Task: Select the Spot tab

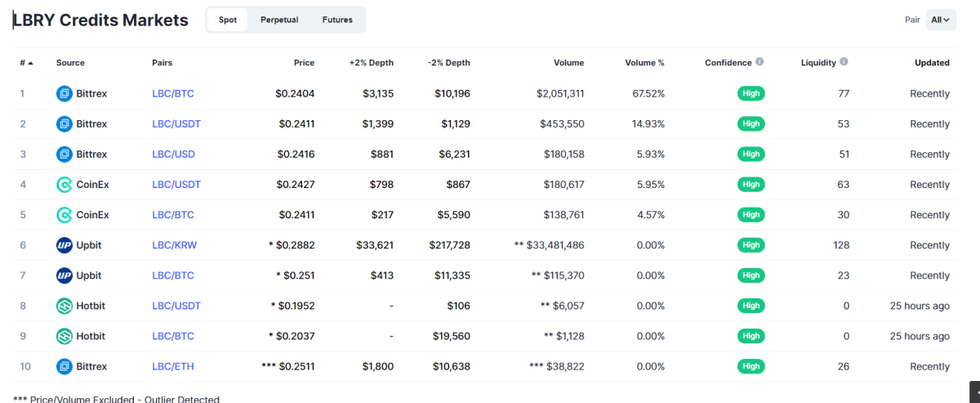Action: (x=228, y=20)
